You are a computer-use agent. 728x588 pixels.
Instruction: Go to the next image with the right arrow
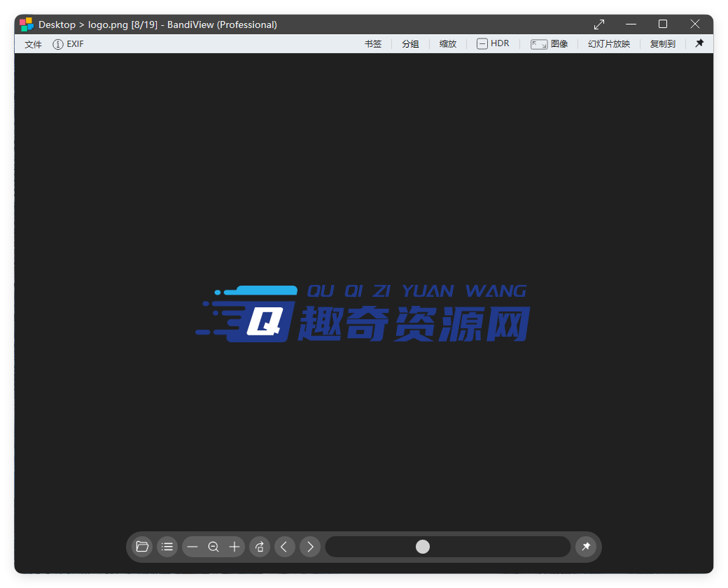tap(310, 547)
